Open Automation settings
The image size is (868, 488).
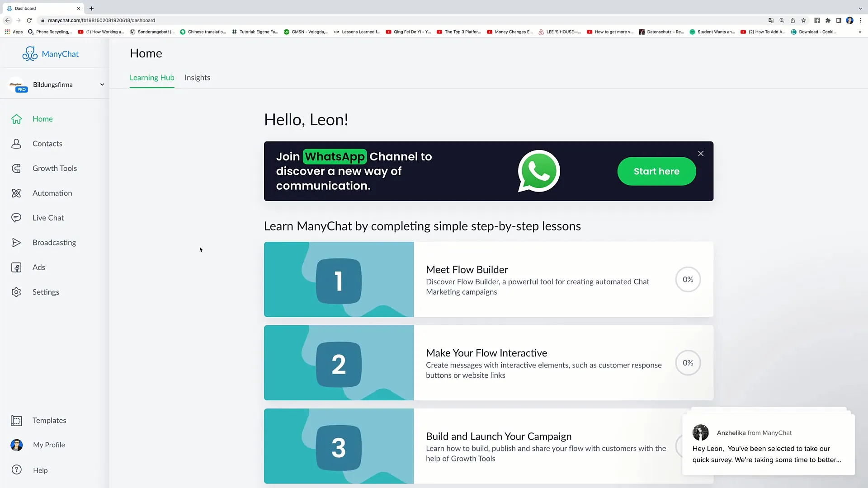[x=52, y=192]
